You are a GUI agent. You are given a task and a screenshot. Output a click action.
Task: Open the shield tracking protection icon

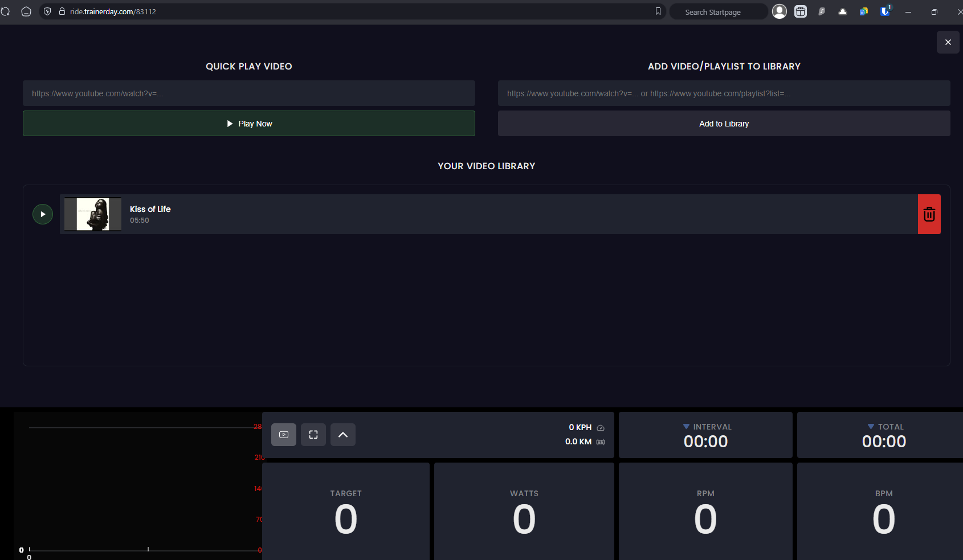(47, 11)
